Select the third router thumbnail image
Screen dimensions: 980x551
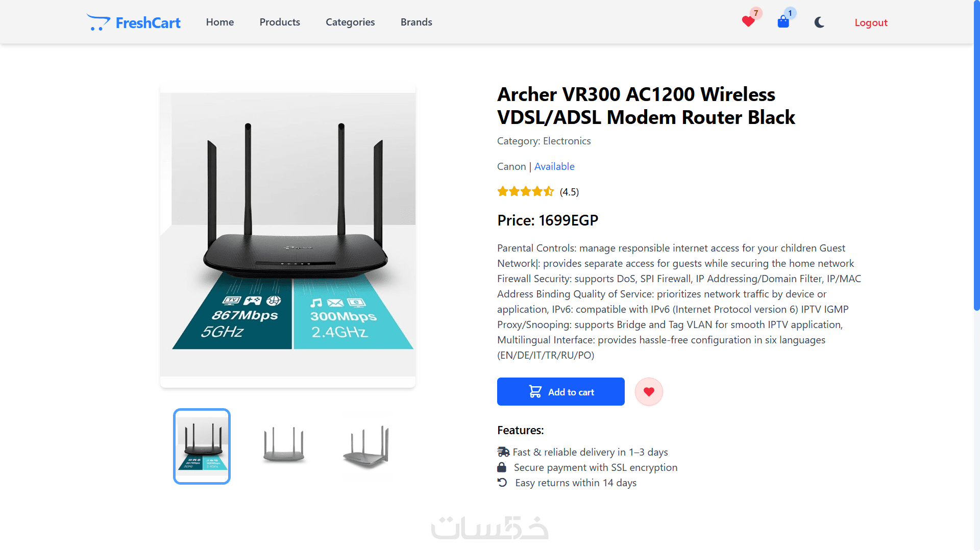366,446
